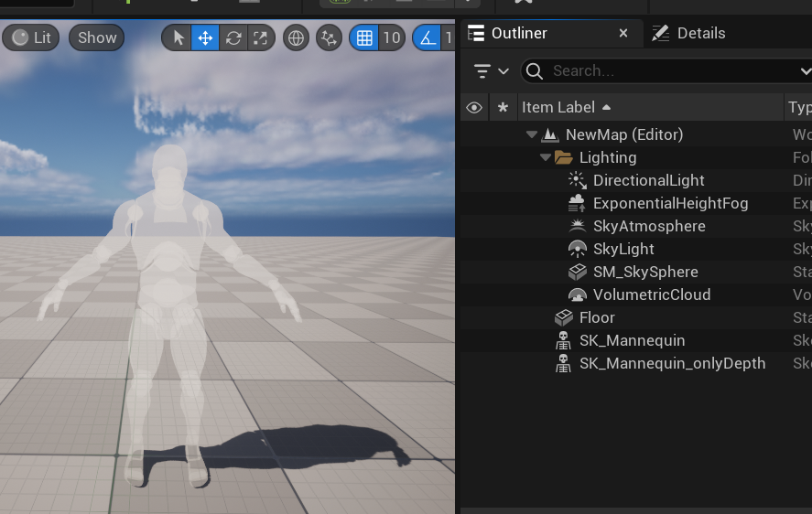Click the grid snap size value 10

pos(392,37)
